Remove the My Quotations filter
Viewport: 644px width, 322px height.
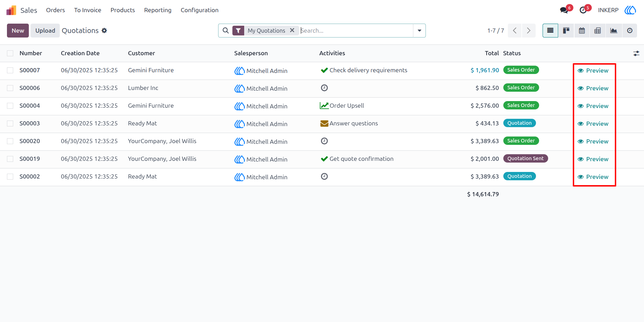292,30
